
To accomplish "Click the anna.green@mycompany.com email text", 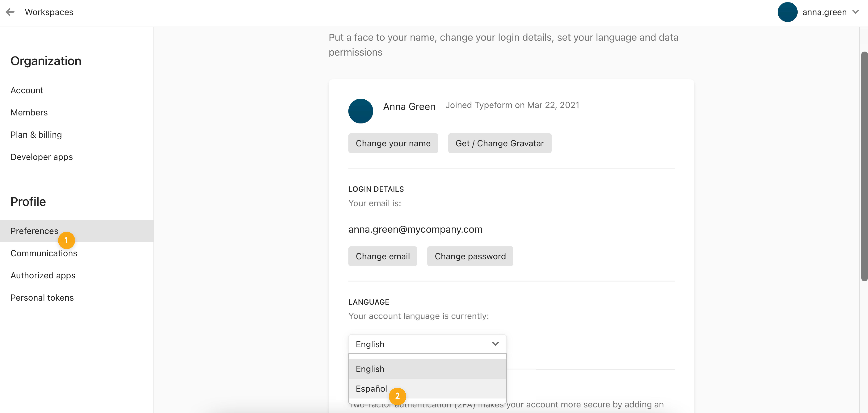I will coord(415,229).
